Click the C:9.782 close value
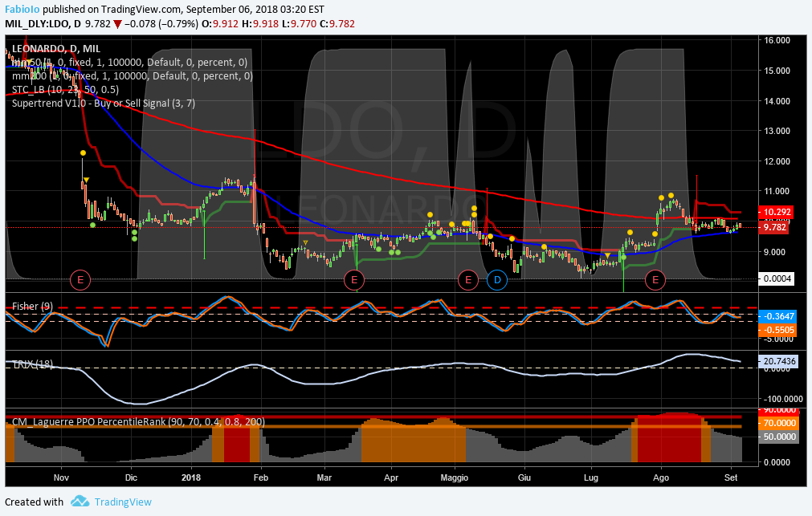Image resolution: width=812 pixels, height=516 pixels. point(337,24)
